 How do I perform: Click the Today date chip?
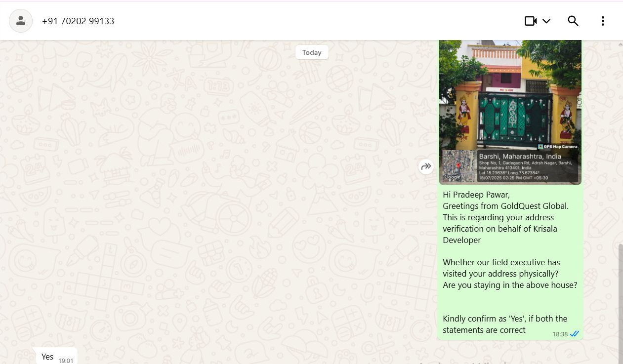tap(312, 52)
